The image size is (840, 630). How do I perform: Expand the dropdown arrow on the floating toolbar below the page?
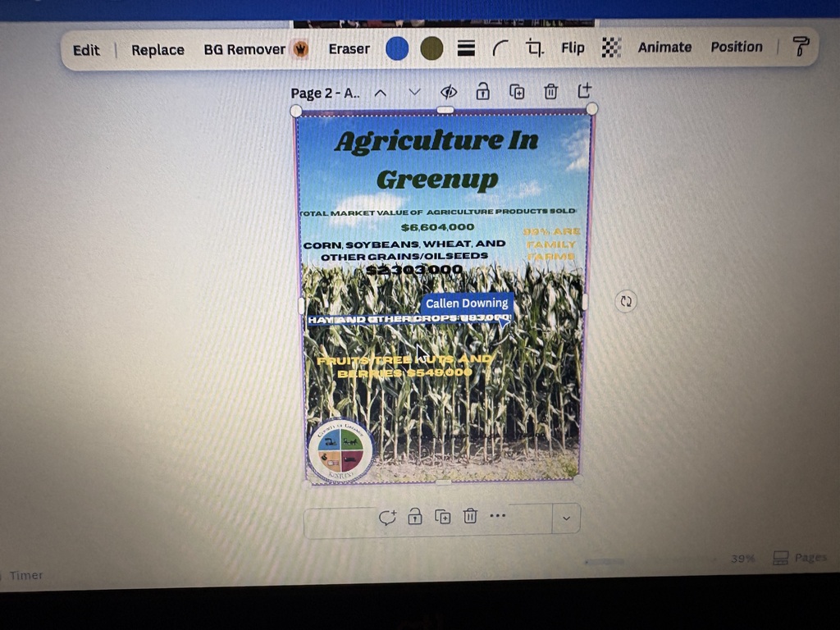point(566,518)
